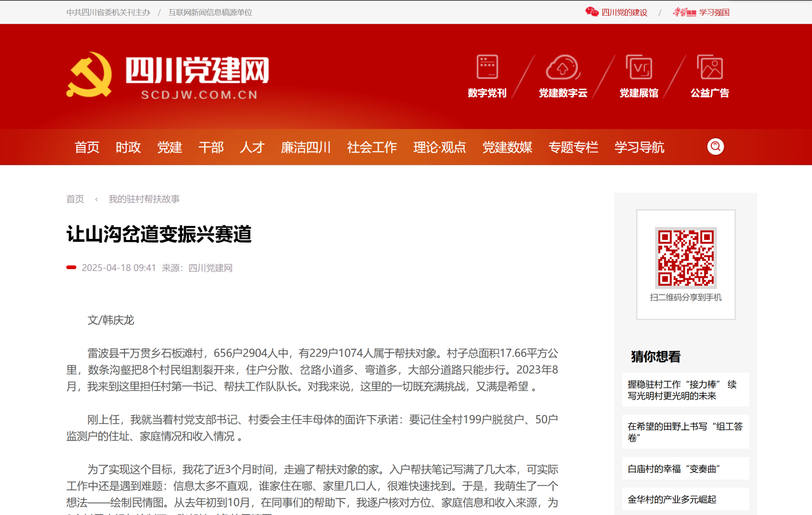Click the SCDJW.COM.CN domain text
This screenshot has width=812, height=515.
[199, 95]
